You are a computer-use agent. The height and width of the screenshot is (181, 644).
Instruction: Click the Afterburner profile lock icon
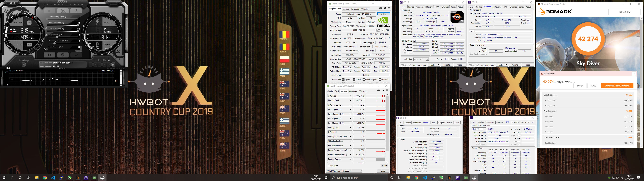click(109, 60)
